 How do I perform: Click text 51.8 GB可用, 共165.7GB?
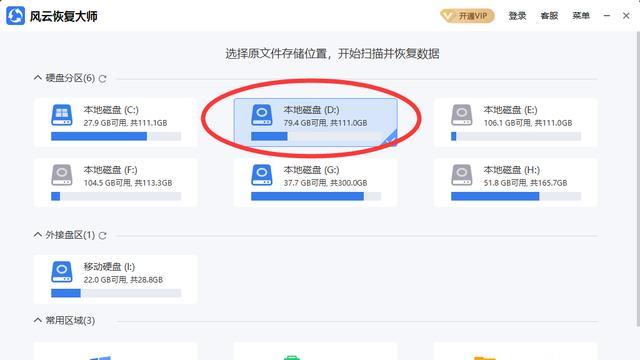pyautogui.click(x=525, y=183)
